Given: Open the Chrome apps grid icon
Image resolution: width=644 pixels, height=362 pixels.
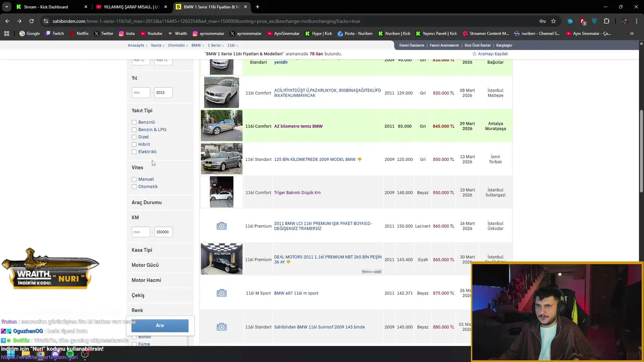Looking at the screenshot, I should (x=7, y=34).
